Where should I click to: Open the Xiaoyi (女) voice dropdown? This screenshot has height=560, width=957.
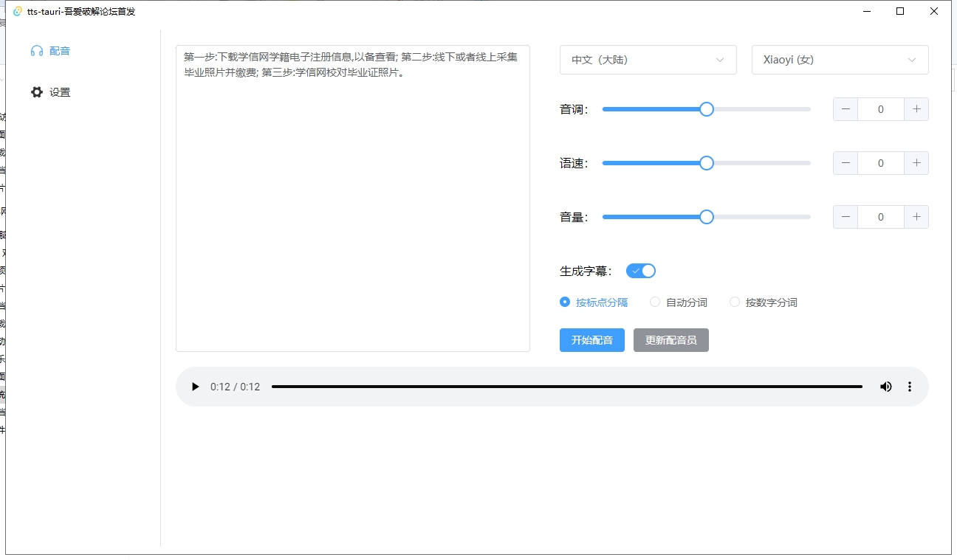tap(840, 60)
